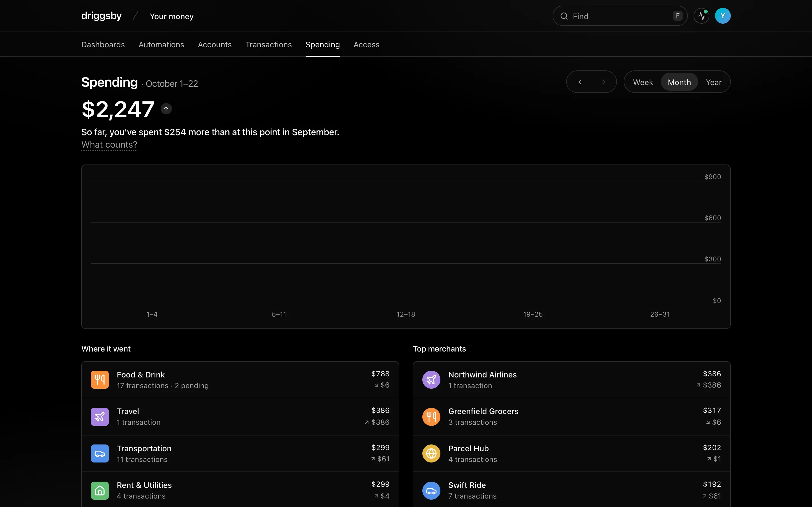Click the Food & Drink fork icon
Image resolution: width=812 pixels, height=507 pixels.
pyautogui.click(x=100, y=380)
